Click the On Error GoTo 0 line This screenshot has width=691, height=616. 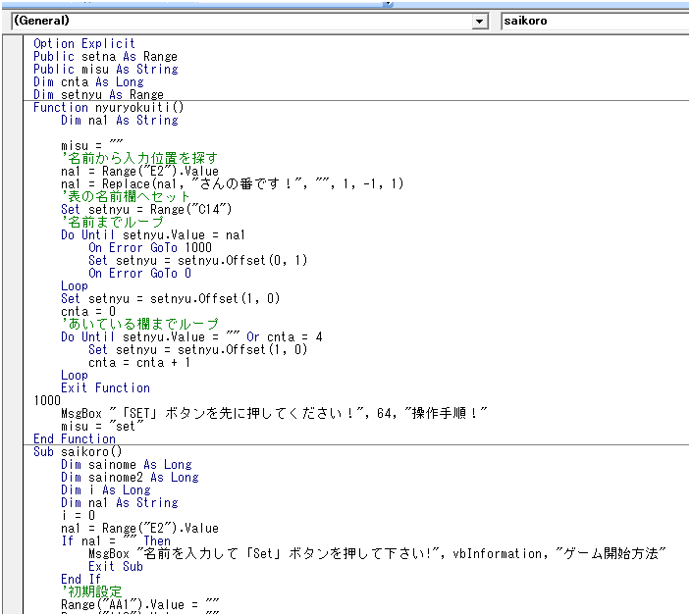[138, 274]
